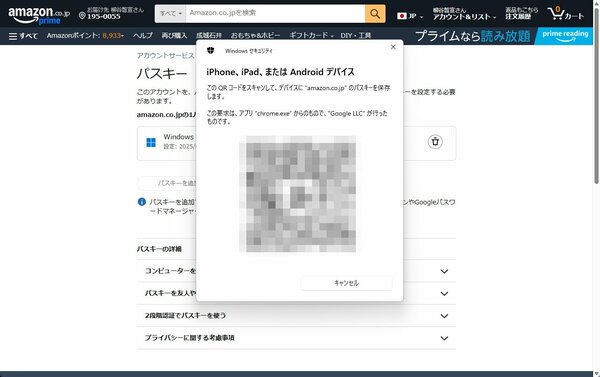Viewport: 600px width, 377px height.
Task: Click the orange search magnifier button
Action: [x=375, y=14]
